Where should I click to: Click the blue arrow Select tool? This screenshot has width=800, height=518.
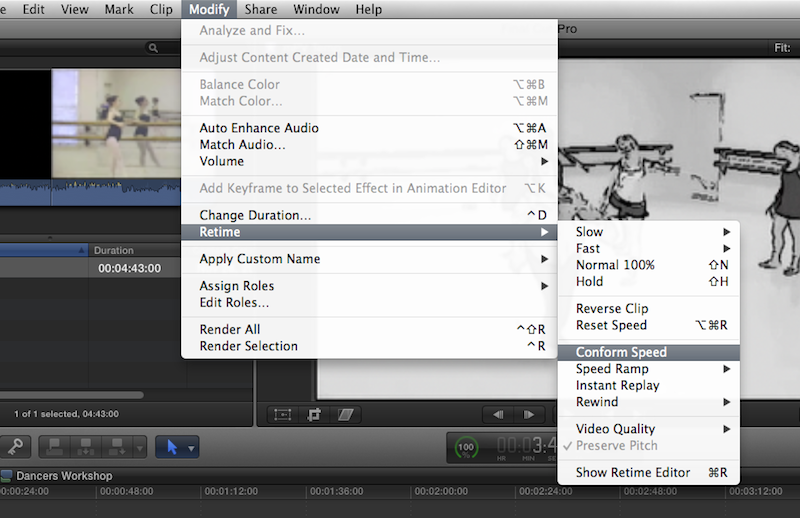click(170, 447)
